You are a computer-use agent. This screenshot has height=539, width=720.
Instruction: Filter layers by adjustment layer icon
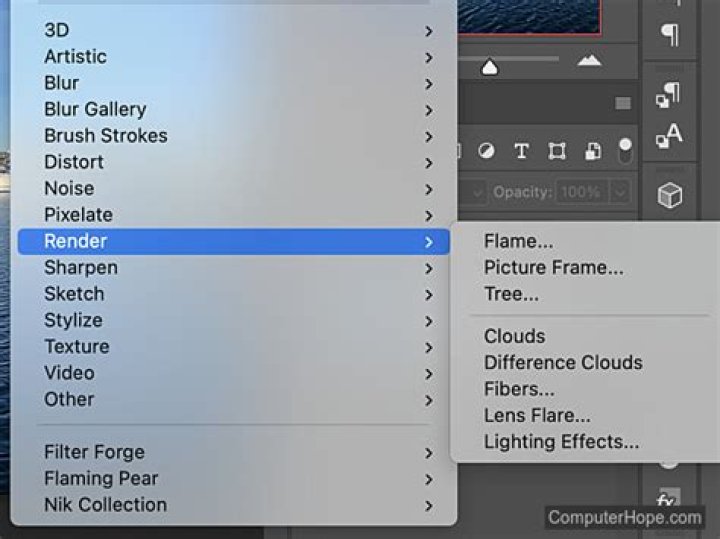tap(486, 151)
